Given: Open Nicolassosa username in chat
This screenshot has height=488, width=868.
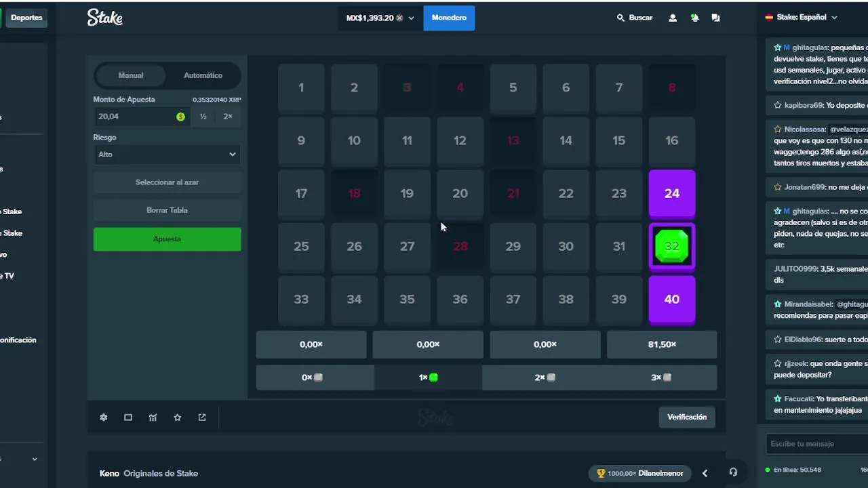Looking at the screenshot, I should coord(805,129).
